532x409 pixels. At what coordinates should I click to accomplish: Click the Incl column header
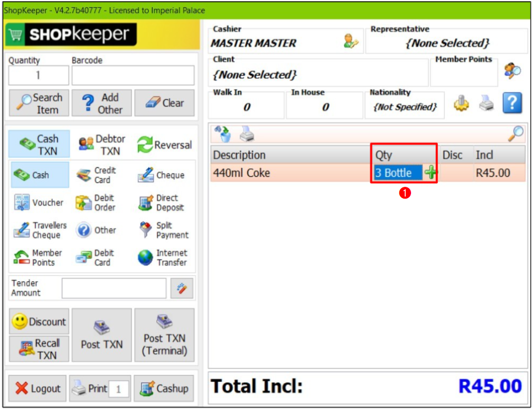[500, 155]
